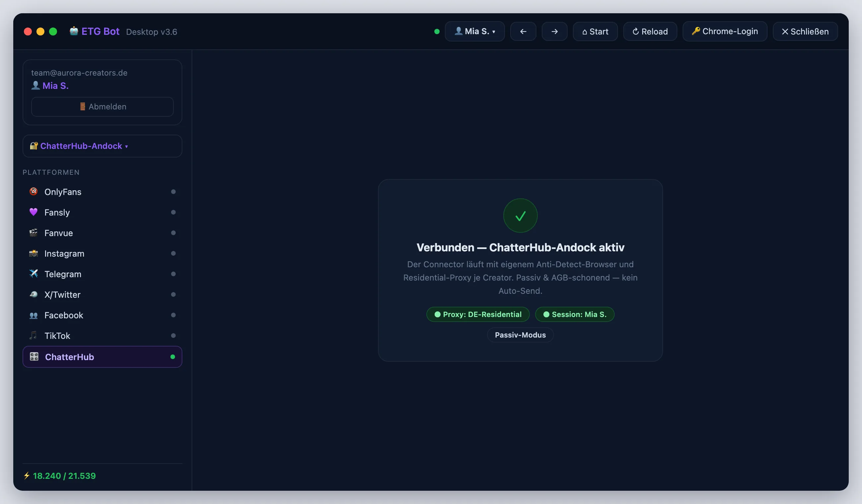This screenshot has width=862, height=504.
Task: Select X/Twitter platform
Action: point(102,294)
